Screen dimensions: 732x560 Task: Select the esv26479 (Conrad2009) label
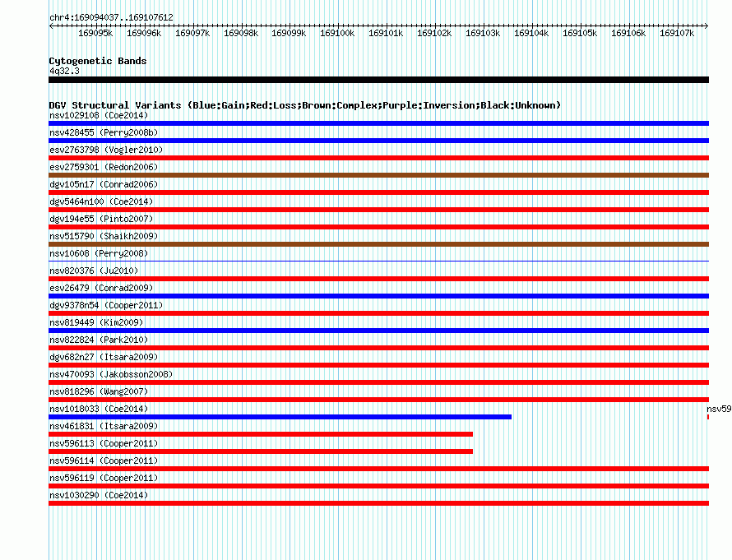click(x=101, y=288)
